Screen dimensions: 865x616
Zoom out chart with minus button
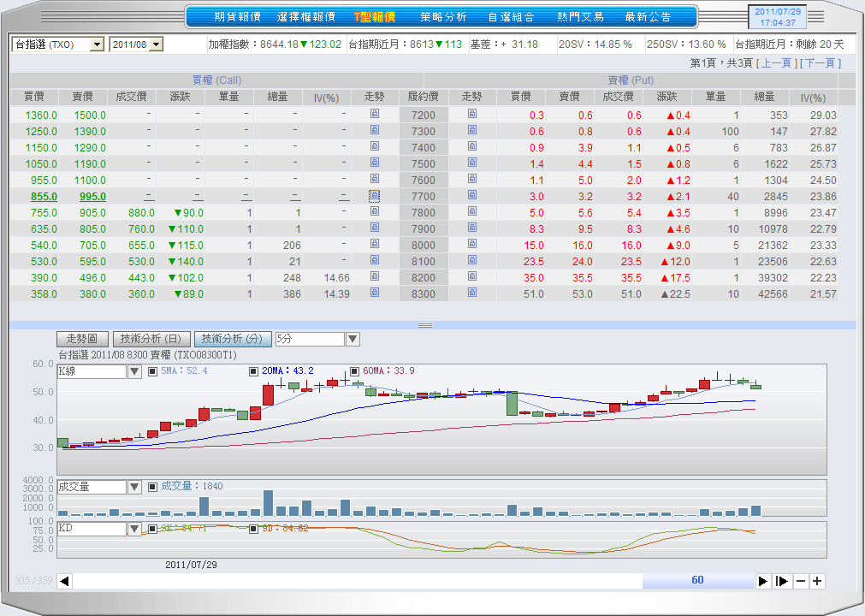tap(801, 581)
